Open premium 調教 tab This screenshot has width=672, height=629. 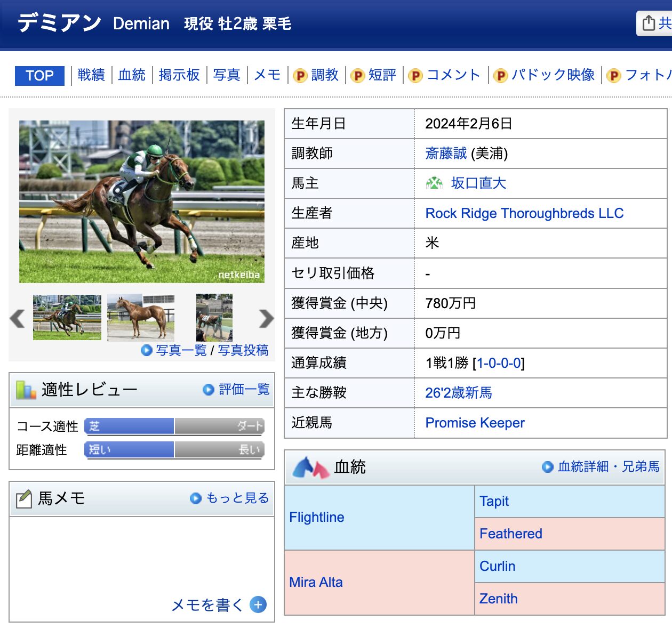[325, 75]
